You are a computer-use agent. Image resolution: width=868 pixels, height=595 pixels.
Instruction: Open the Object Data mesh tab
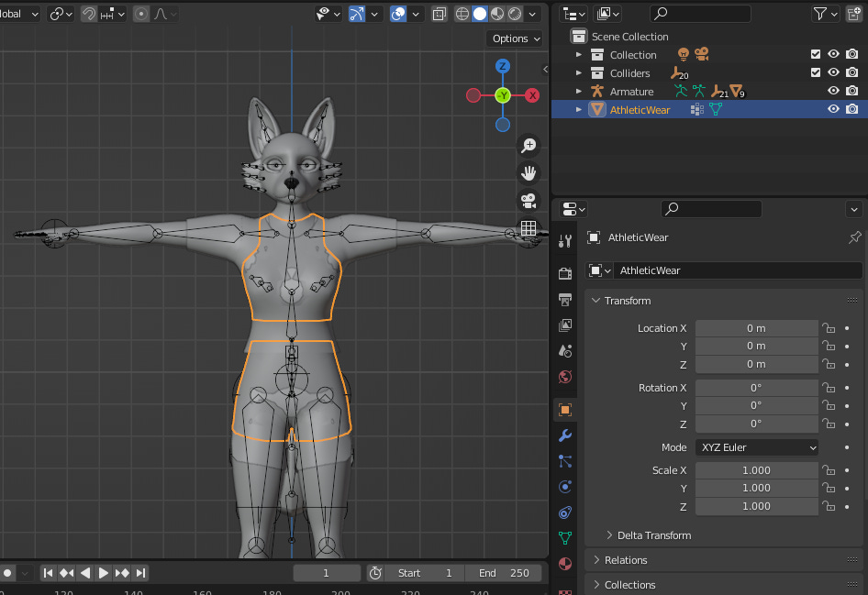(565, 538)
